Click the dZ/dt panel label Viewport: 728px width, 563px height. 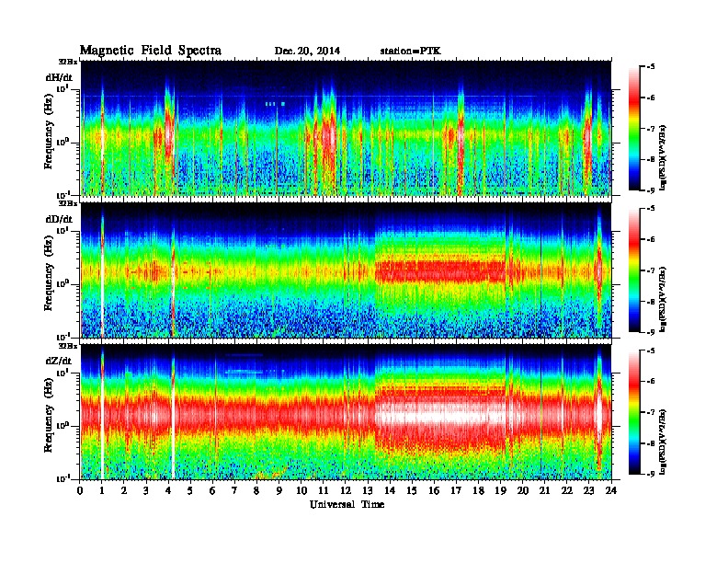click(x=59, y=361)
